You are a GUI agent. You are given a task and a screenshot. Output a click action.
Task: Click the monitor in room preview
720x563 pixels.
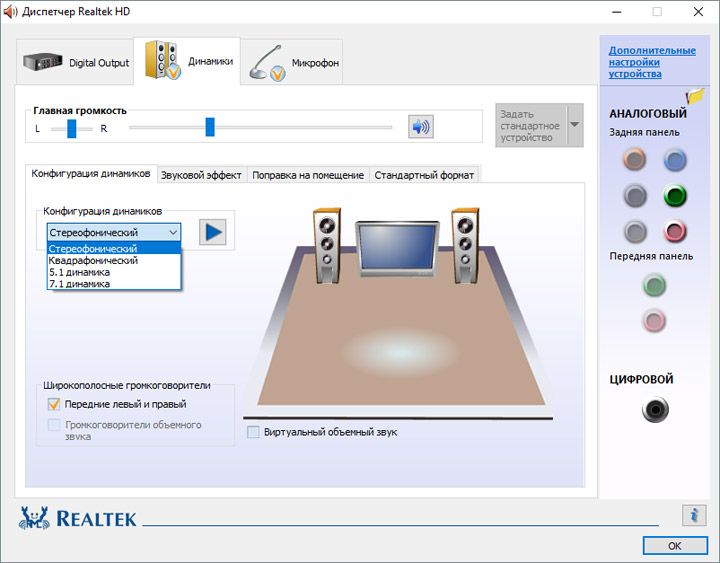tap(397, 248)
